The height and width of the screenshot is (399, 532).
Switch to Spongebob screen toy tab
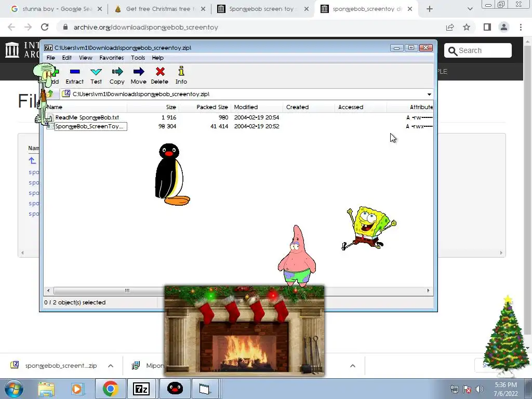[261, 9]
